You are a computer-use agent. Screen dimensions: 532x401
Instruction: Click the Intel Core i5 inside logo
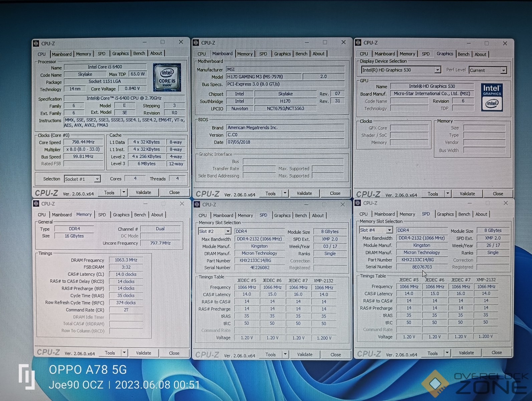pos(167,77)
